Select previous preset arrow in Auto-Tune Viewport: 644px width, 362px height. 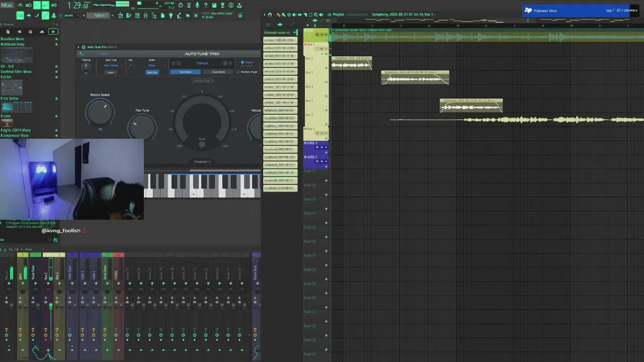[x=174, y=63]
